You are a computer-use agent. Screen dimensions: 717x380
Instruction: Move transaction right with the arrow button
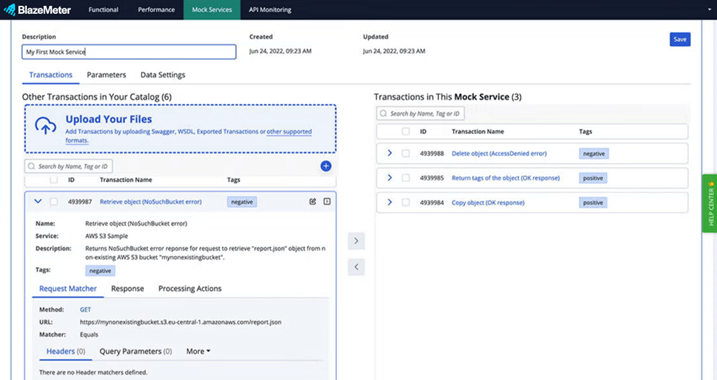click(356, 241)
